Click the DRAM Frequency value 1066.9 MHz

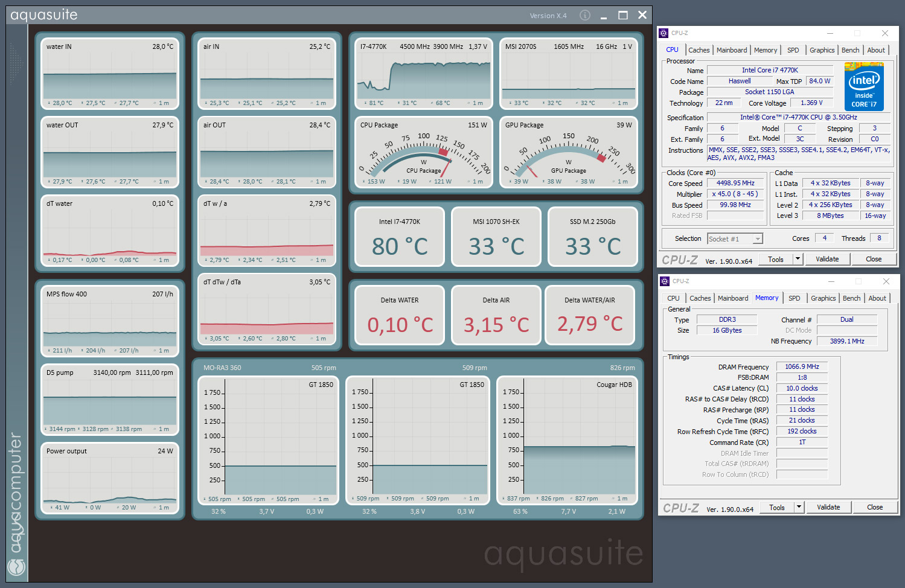point(802,367)
